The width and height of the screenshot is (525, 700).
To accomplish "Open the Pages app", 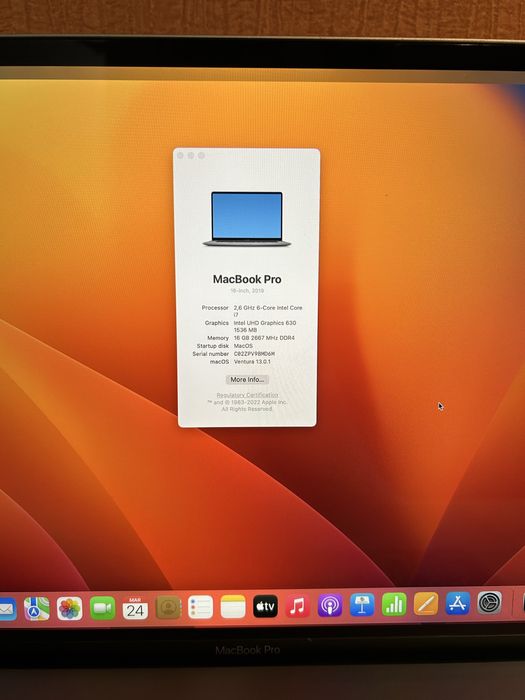I will coord(426,604).
